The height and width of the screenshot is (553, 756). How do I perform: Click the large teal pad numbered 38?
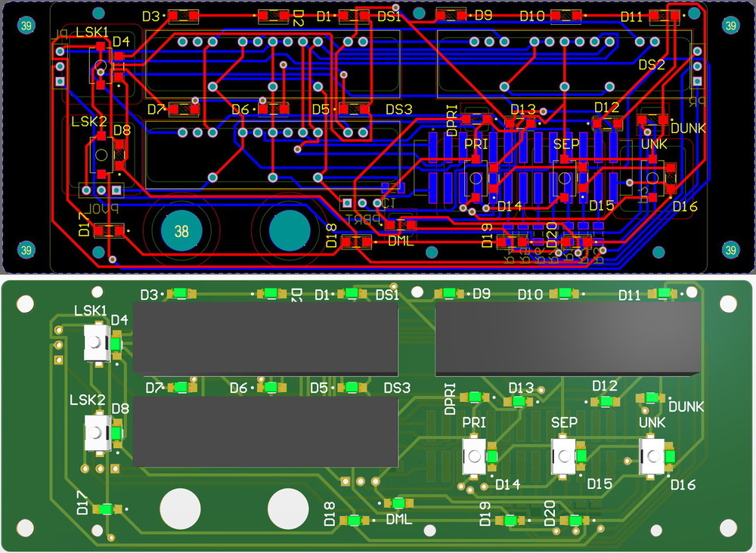tap(181, 231)
